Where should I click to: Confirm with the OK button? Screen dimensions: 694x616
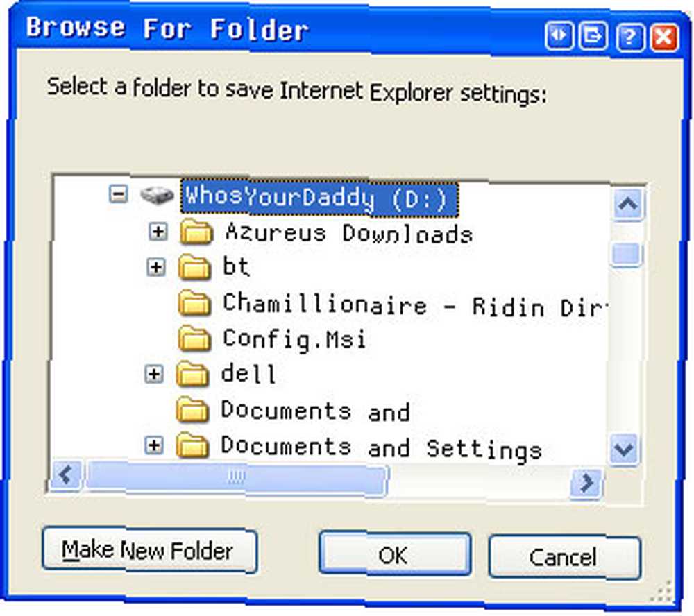coord(394,554)
